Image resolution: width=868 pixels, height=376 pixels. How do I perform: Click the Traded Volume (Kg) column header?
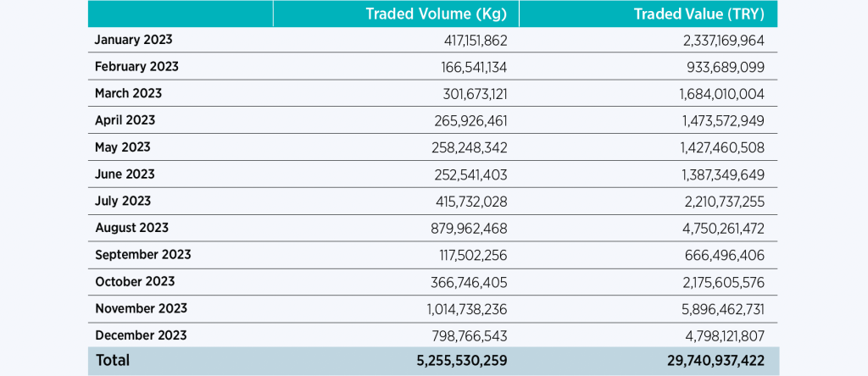click(x=437, y=14)
